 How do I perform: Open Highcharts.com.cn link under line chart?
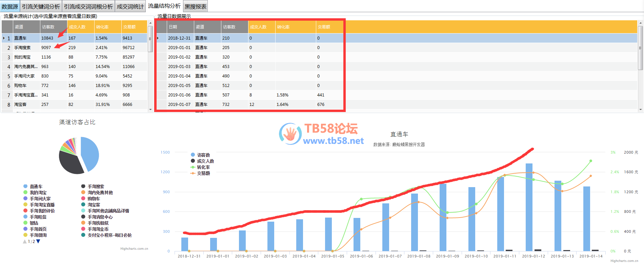[x=624, y=261]
